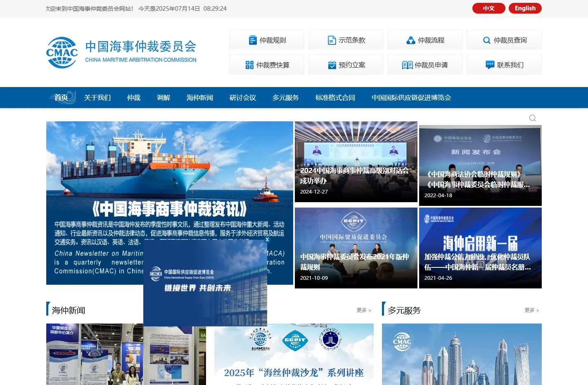Open the 示范条款 quick link
Viewport: 588px width, 385px height.
pos(346,40)
